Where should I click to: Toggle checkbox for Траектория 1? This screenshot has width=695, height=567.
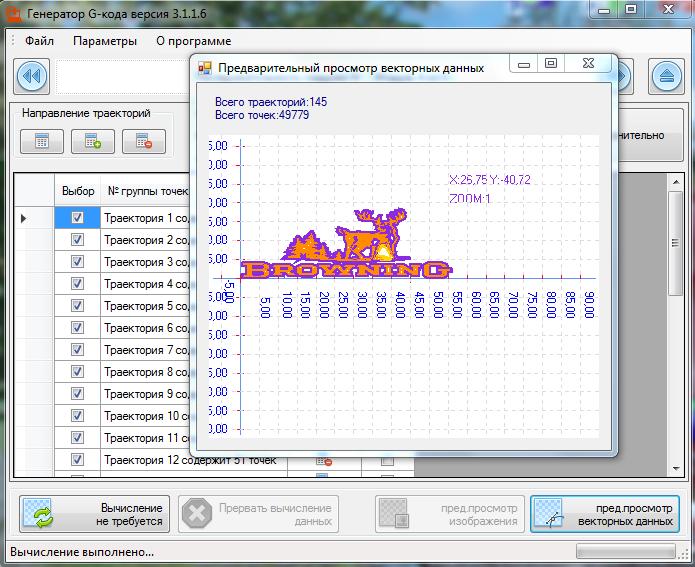pos(77,217)
